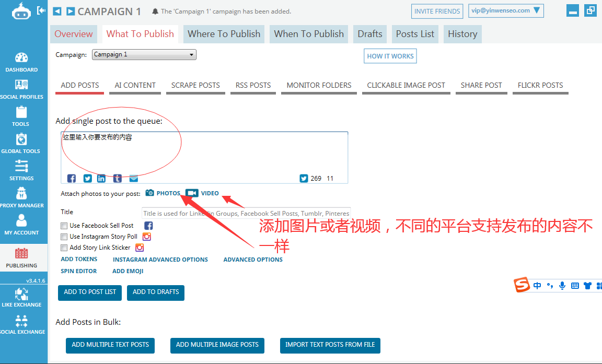Image resolution: width=602 pixels, height=364 pixels.
Task: Select the Twitter icon below the post textarea
Action: click(87, 178)
